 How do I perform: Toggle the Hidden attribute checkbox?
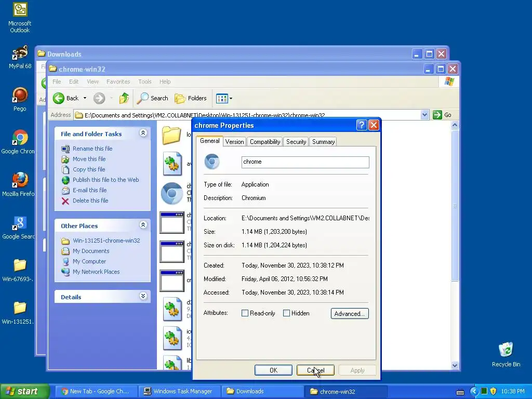coord(286,313)
